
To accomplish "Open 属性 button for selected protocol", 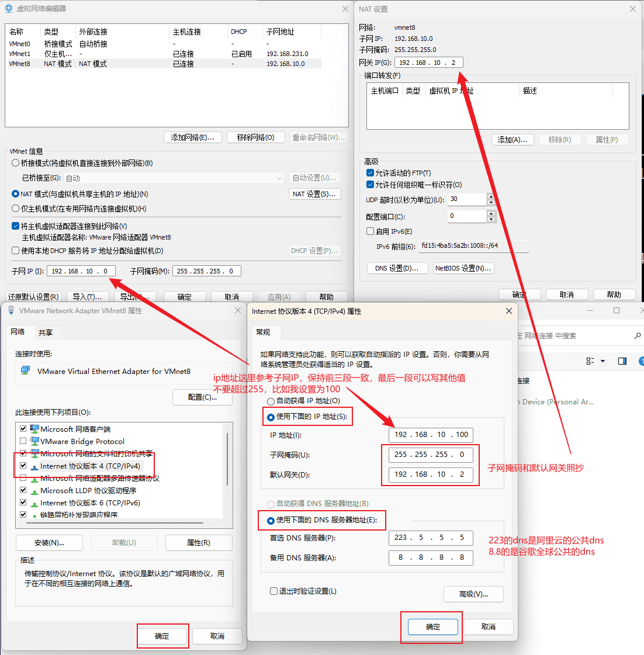I will coord(199,543).
